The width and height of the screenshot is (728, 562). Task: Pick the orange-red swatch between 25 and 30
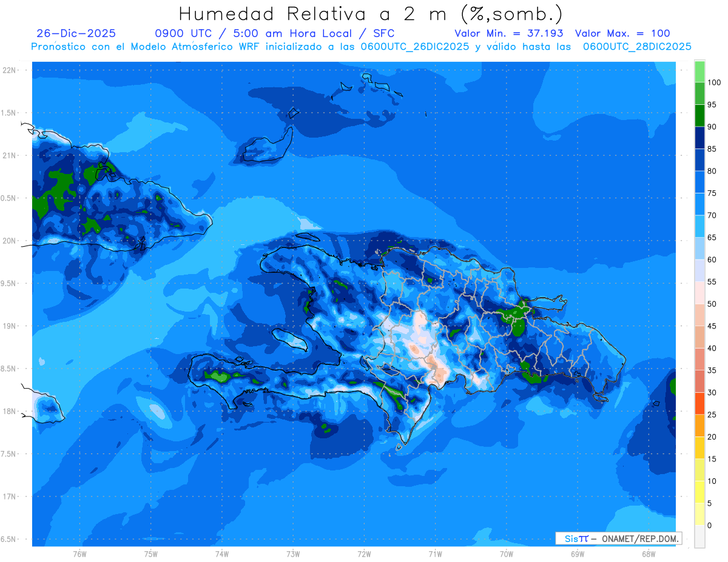(x=699, y=403)
